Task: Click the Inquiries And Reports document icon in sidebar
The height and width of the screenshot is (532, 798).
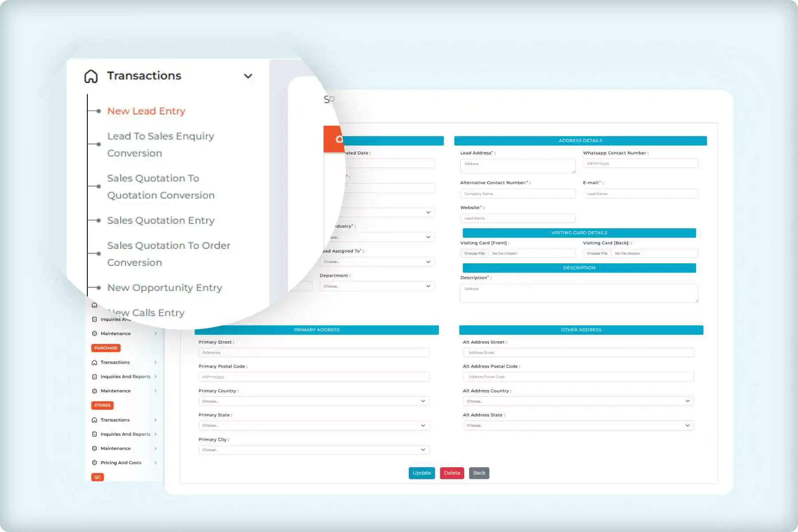Action: pyautogui.click(x=94, y=319)
